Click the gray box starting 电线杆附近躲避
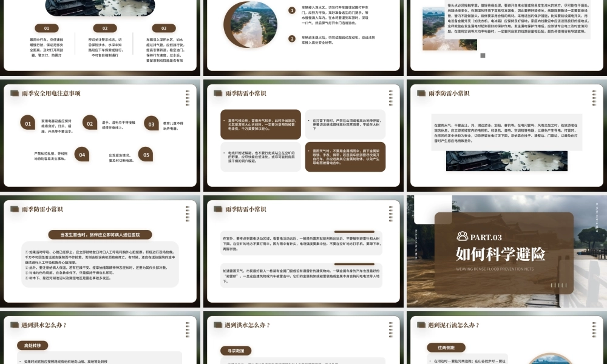The width and height of the screenshot is (607, 364). [x=260, y=157]
